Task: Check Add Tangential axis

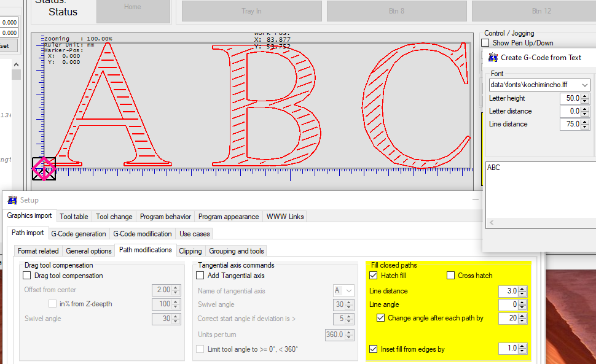Action: [200, 276]
